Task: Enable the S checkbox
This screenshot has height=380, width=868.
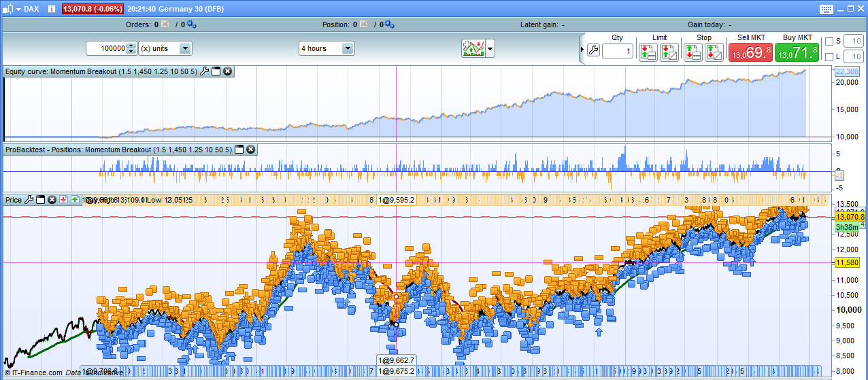Action: pyautogui.click(x=829, y=41)
